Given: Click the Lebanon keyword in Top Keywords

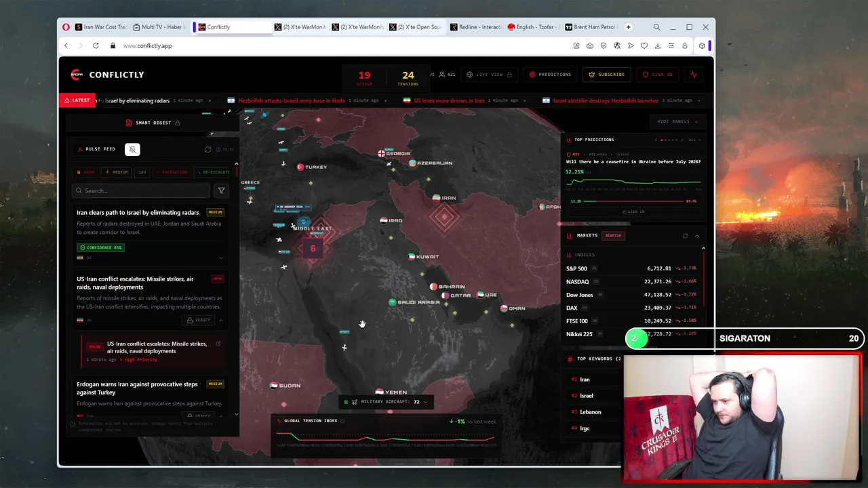Looking at the screenshot, I should [x=591, y=412].
